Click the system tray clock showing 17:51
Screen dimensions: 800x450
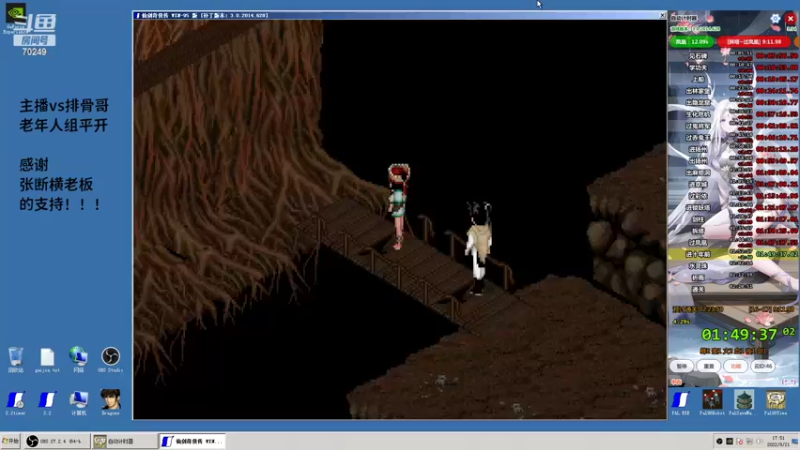click(x=778, y=441)
